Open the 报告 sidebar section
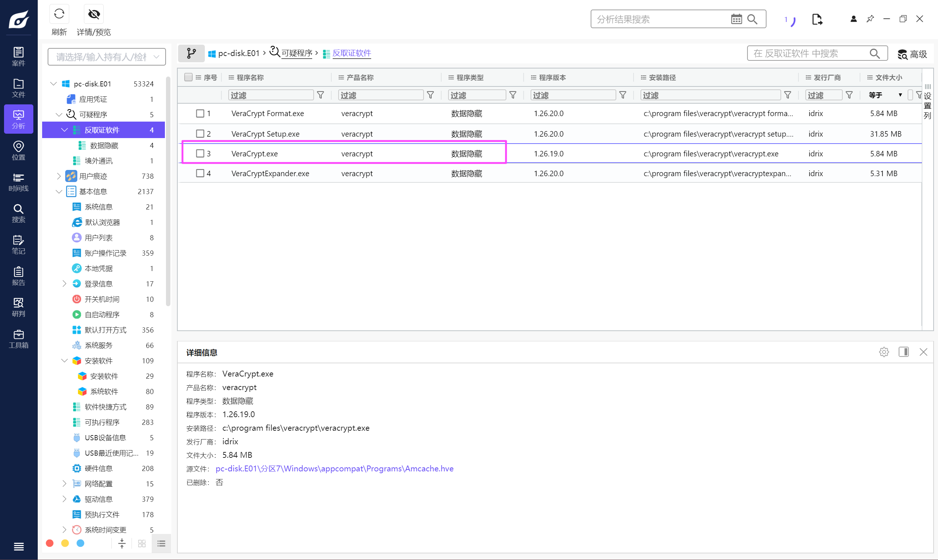 coord(18,276)
